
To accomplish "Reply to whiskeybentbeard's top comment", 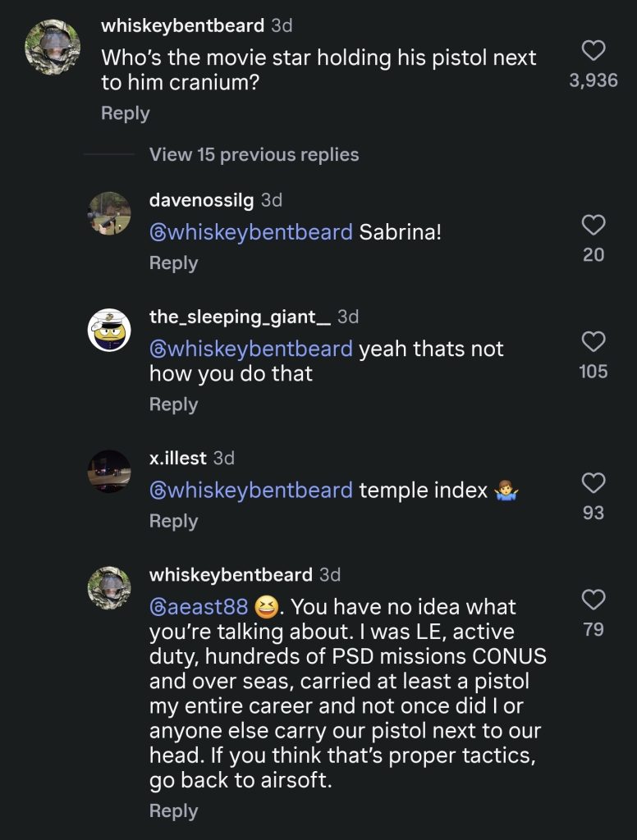I will pyautogui.click(x=125, y=113).
